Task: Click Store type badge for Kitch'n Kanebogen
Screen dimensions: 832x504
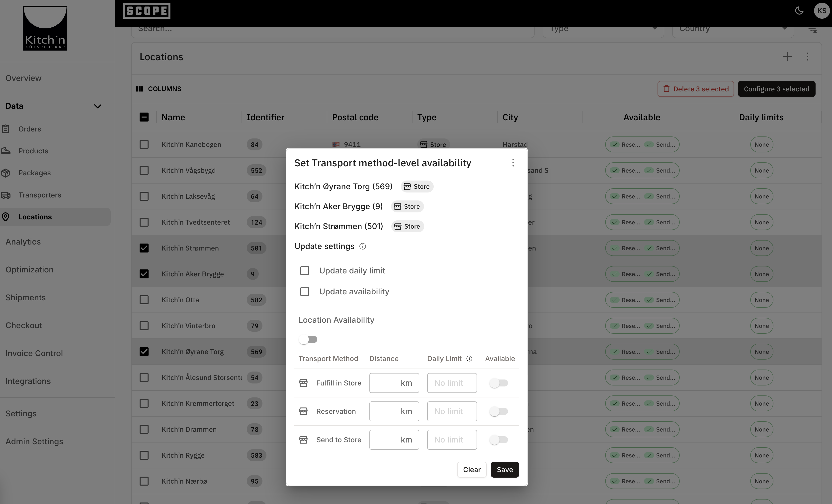Action: click(433, 144)
